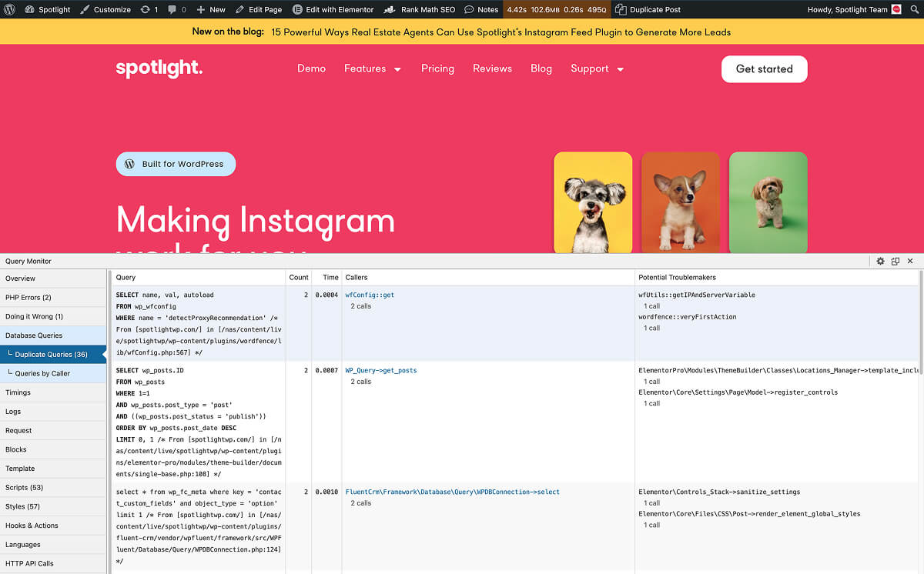Toggle Query Monitor panel position icon
924x574 pixels.
tap(896, 261)
